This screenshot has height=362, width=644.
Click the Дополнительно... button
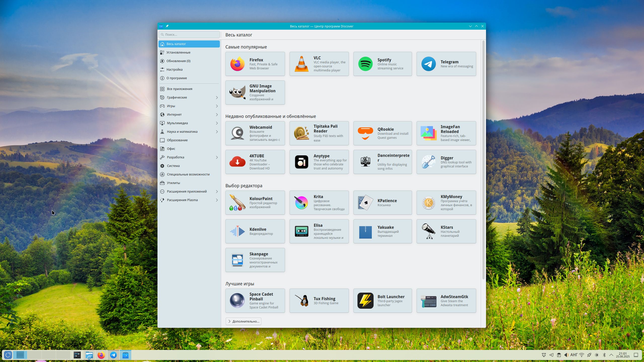pyautogui.click(x=243, y=321)
